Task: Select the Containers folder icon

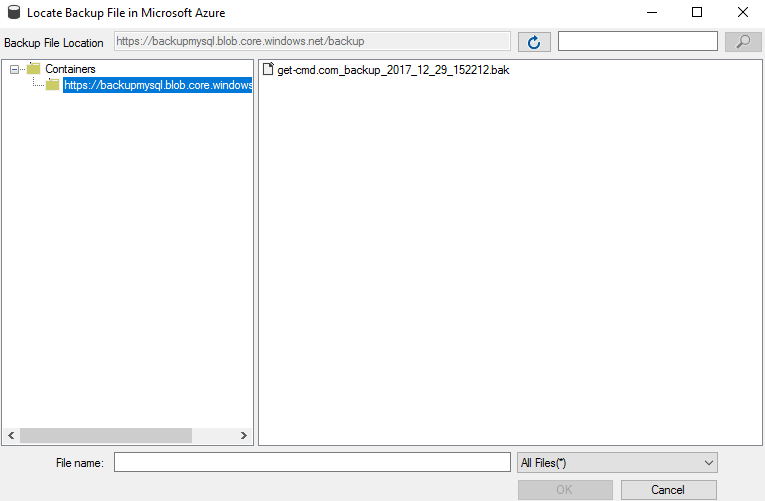Action: (x=34, y=69)
